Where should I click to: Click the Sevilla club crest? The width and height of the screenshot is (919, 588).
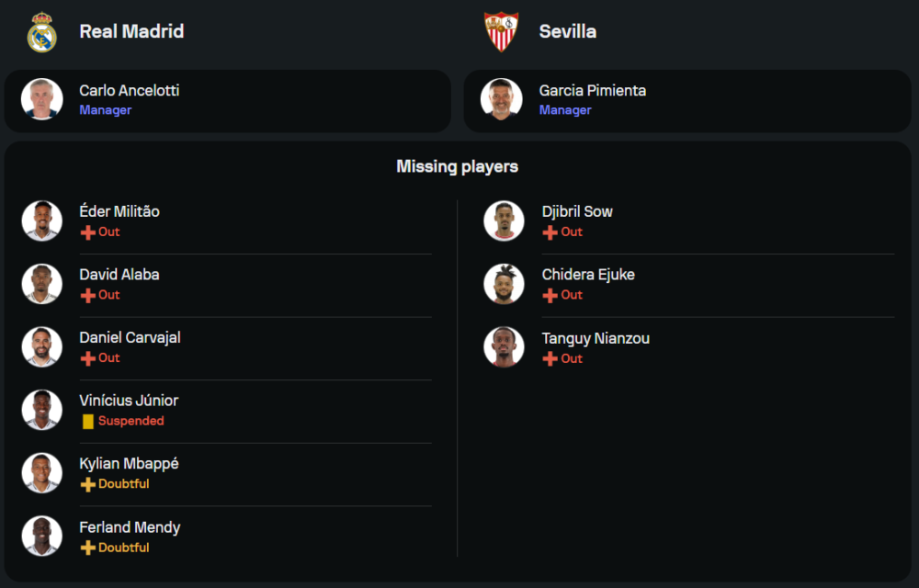pyautogui.click(x=501, y=32)
